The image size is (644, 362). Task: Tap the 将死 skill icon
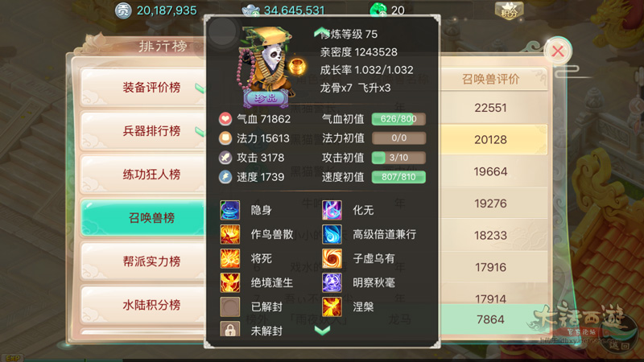tap(229, 258)
